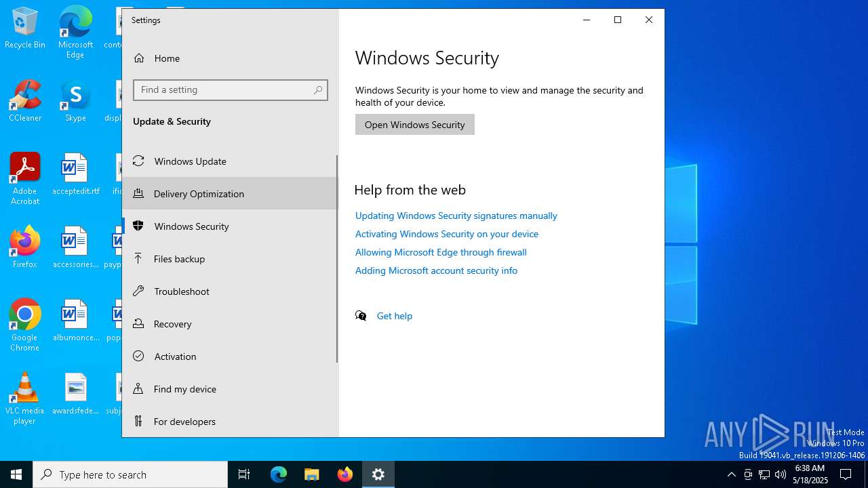
Task: Go to Windows Update section
Action: pos(230,161)
